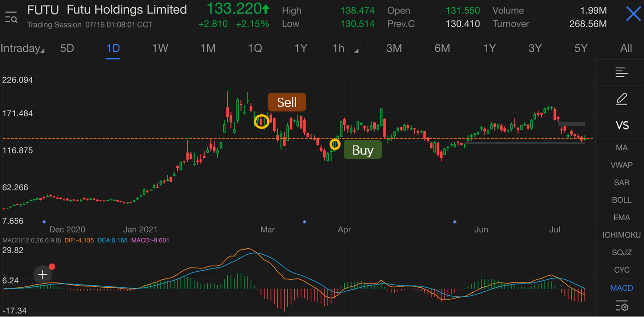This screenshot has height=317, width=644.
Task: Click the Buy marker label
Action: [363, 150]
